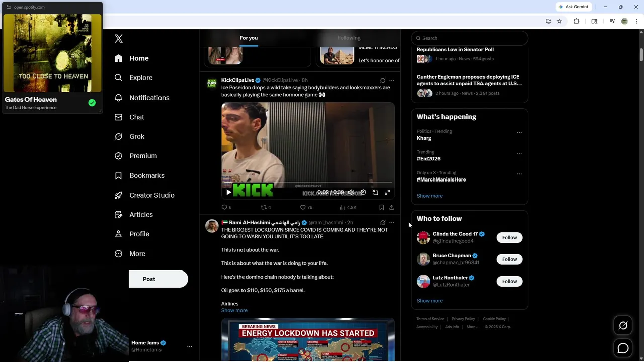Open video playback settings gear
This screenshot has height=362, width=644.
point(363,192)
